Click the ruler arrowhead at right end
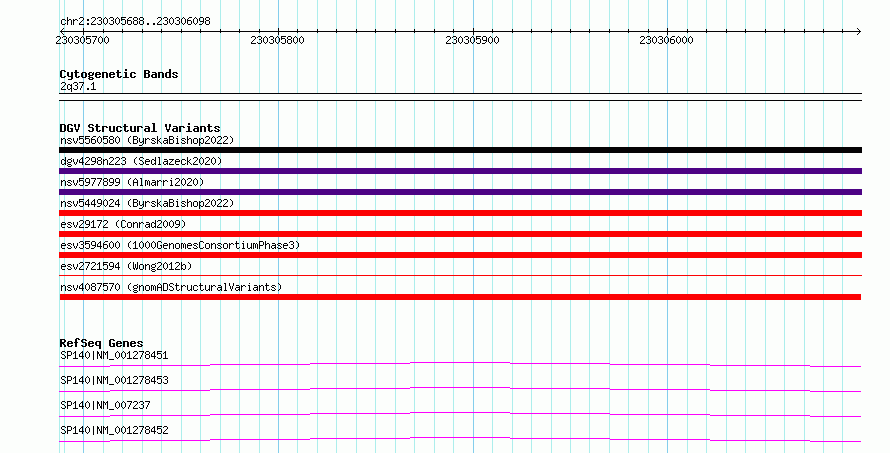Screen dimensions: 890x453 coord(859,31)
